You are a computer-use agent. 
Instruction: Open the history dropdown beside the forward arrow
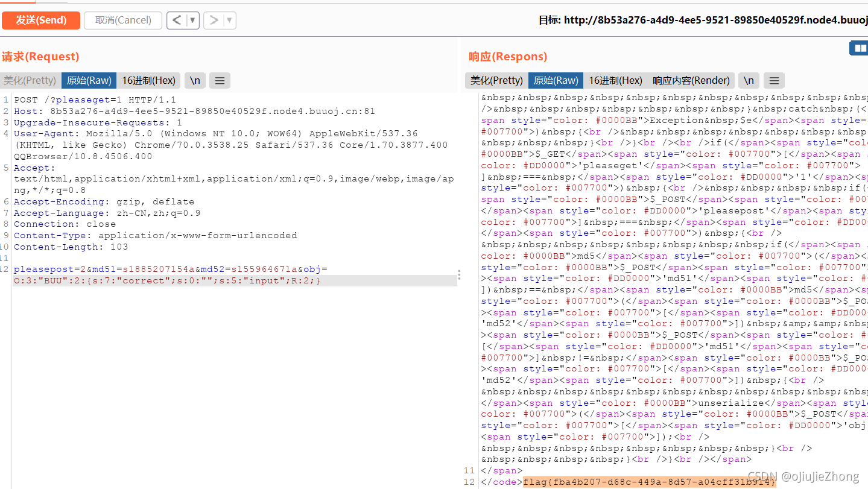[x=229, y=20]
